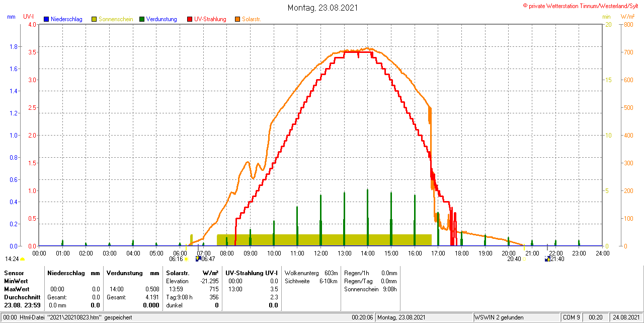The width and height of the screenshot is (644, 323).
Task: Click the 00:20 status bar clock
Action: [596, 317]
